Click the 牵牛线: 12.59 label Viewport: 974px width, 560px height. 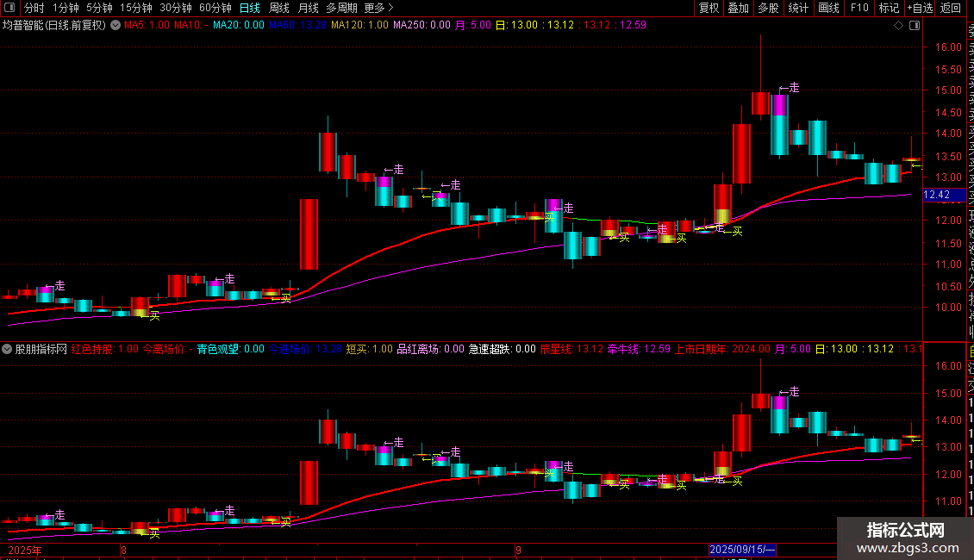click(x=639, y=349)
